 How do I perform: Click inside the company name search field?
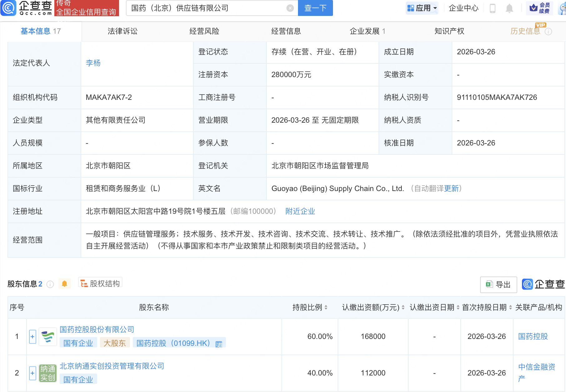(x=206, y=8)
